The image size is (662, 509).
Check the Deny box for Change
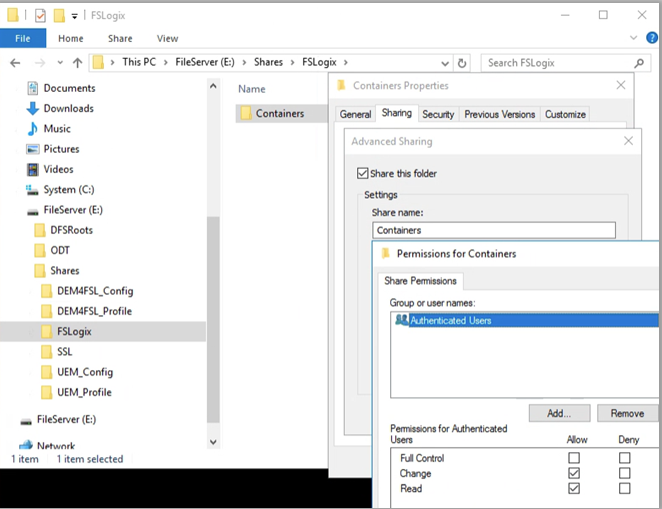625,473
